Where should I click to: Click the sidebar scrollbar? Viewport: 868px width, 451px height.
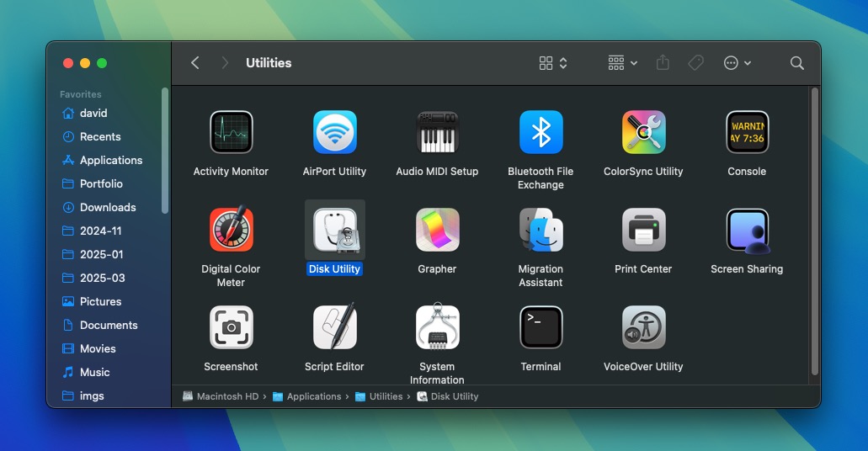click(x=164, y=151)
